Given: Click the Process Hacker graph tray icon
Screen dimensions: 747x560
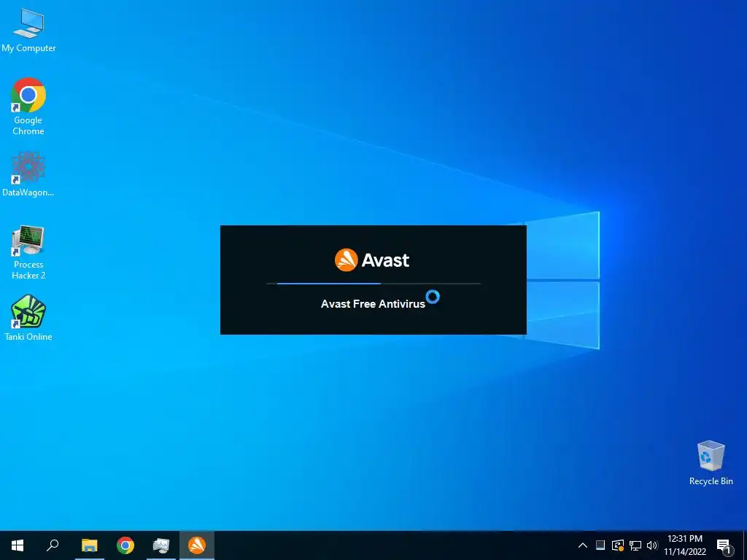Looking at the screenshot, I should (600, 545).
